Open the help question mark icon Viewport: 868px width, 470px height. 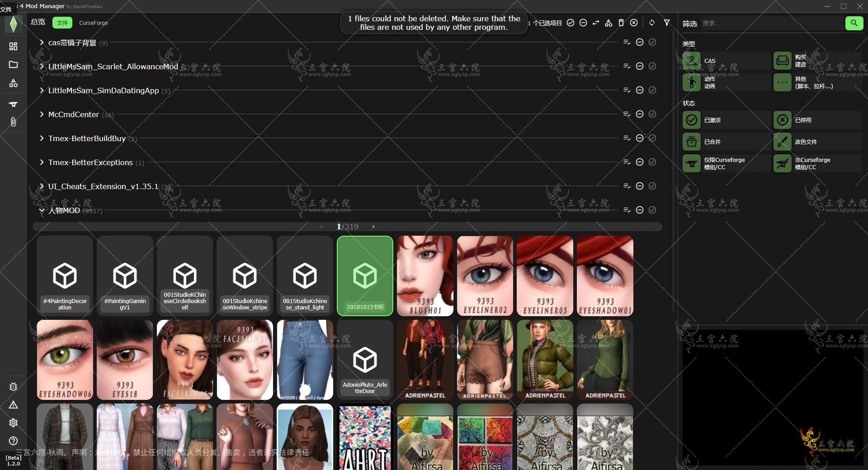13,441
